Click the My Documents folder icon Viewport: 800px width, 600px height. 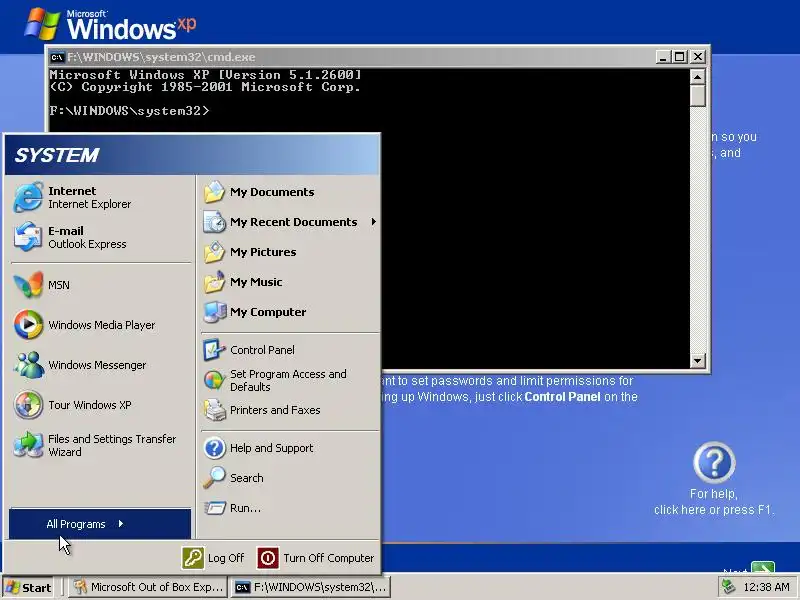(x=214, y=192)
